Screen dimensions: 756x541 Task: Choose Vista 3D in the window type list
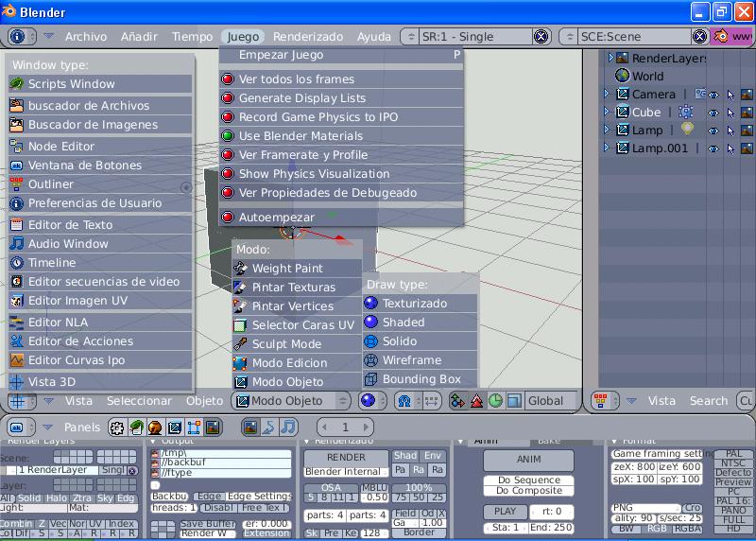pos(100,382)
